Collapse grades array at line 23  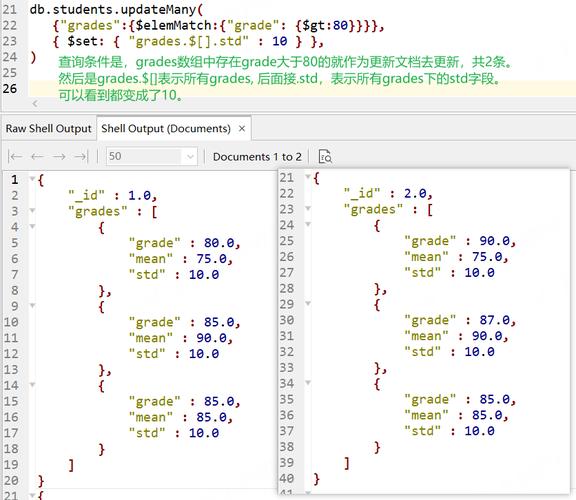coord(308,208)
